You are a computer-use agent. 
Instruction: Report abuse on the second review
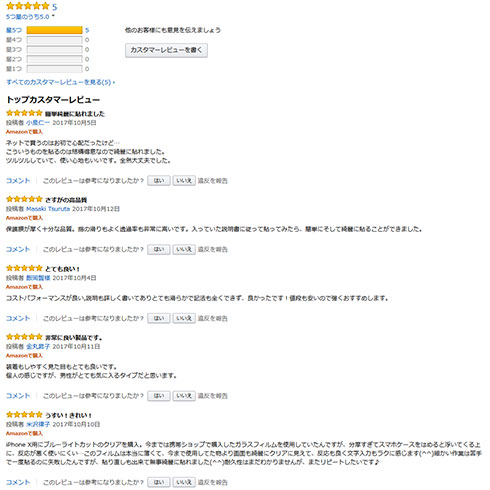[213, 249]
